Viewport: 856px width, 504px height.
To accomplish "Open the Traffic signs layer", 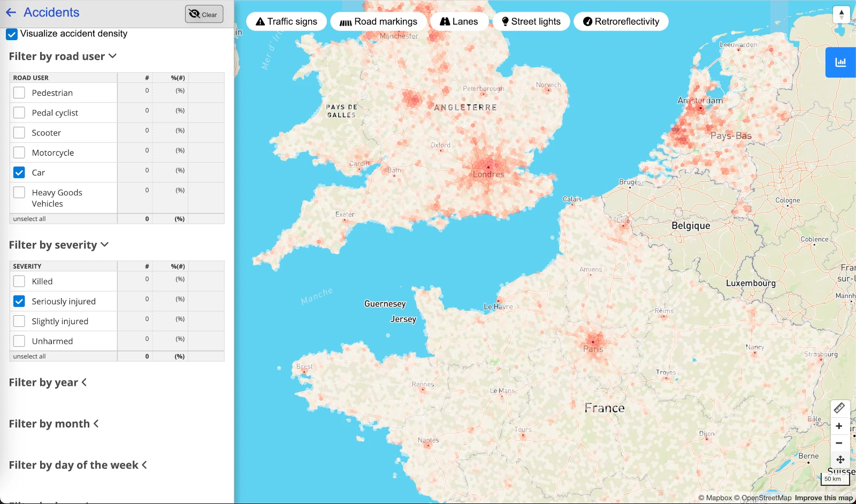I will (286, 21).
